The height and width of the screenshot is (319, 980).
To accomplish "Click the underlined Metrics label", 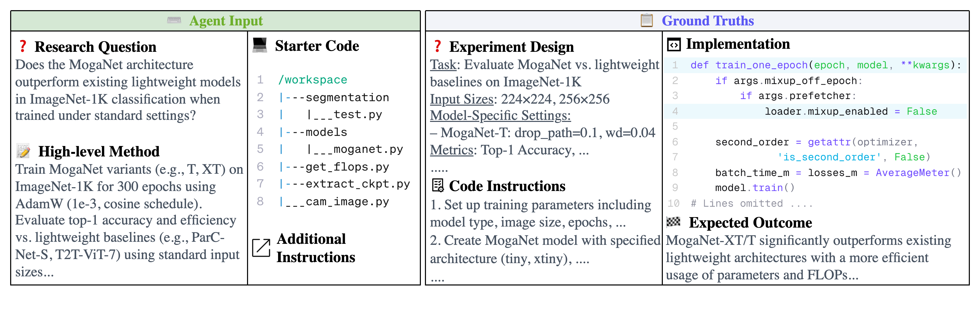I will 452,150.
